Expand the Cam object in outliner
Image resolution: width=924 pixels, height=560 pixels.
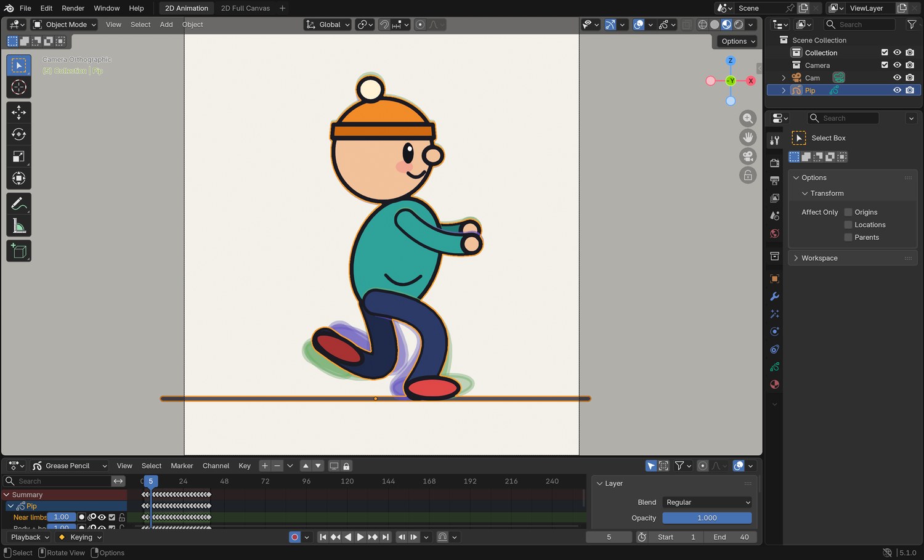click(x=784, y=78)
